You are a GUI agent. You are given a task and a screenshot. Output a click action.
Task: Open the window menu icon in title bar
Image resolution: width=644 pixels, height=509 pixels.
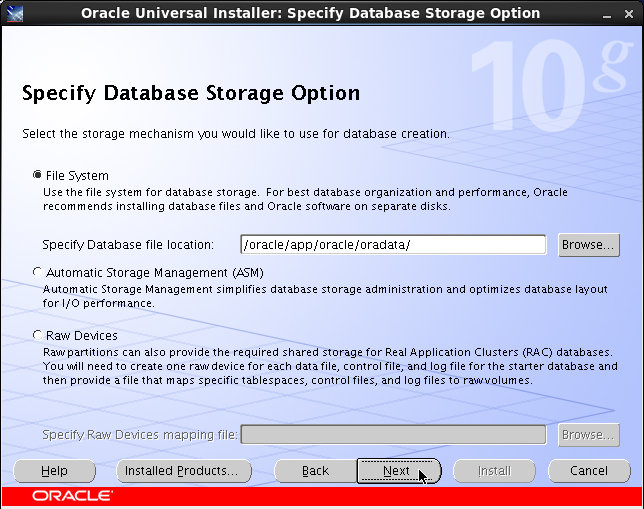click(x=15, y=13)
